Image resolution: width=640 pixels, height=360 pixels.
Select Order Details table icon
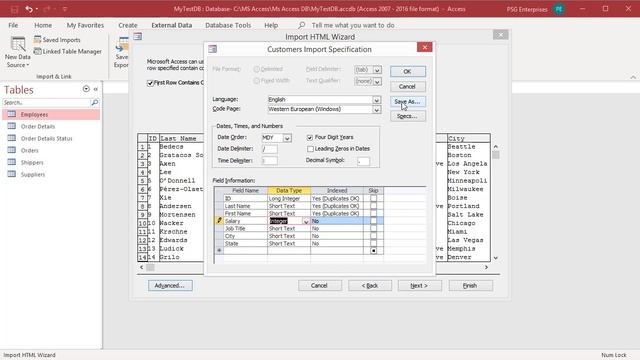(12, 126)
